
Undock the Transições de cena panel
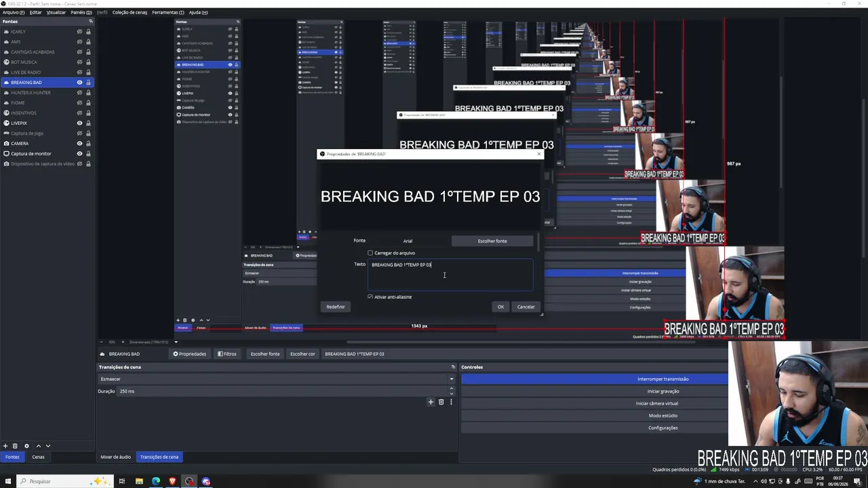453,367
